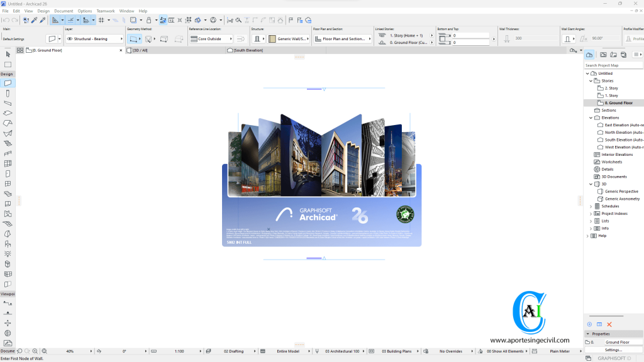Choose the Roof tool in the Design toolbox
Screen dimensions: 644x362
coord(8,122)
